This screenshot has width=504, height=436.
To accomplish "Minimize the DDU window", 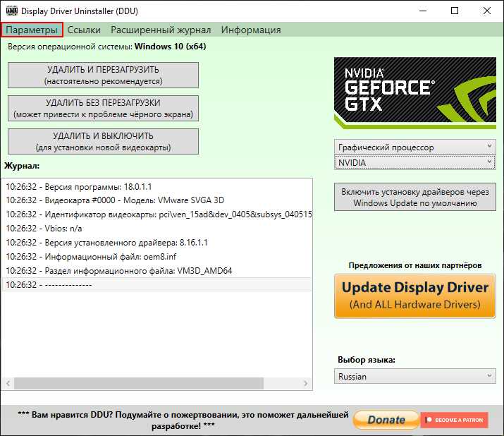I will coord(423,11).
